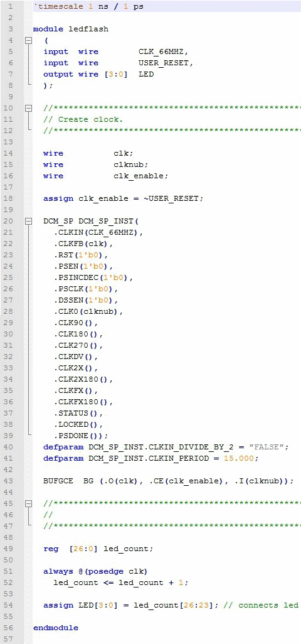Click the USER_RESET port declaration
The image size is (301, 644).
[x=166, y=63]
